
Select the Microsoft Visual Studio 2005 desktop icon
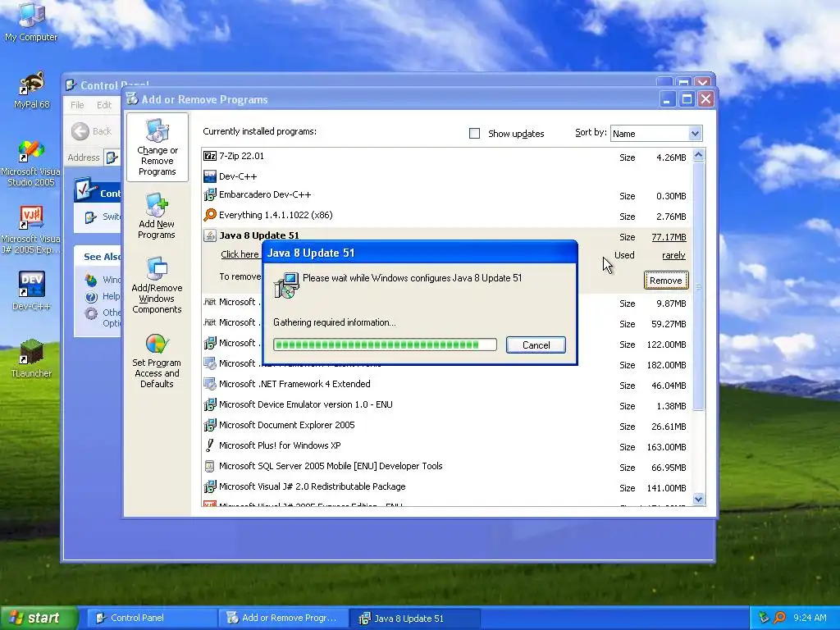coord(30,162)
